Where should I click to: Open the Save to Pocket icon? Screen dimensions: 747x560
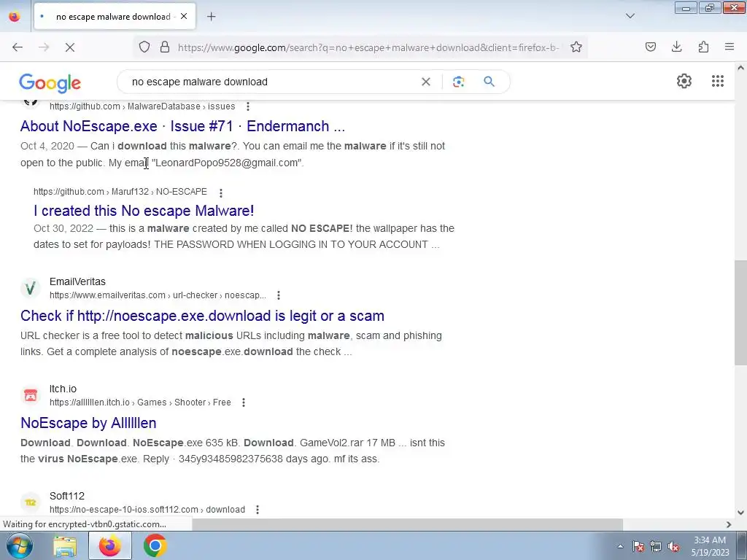click(x=651, y=47)
